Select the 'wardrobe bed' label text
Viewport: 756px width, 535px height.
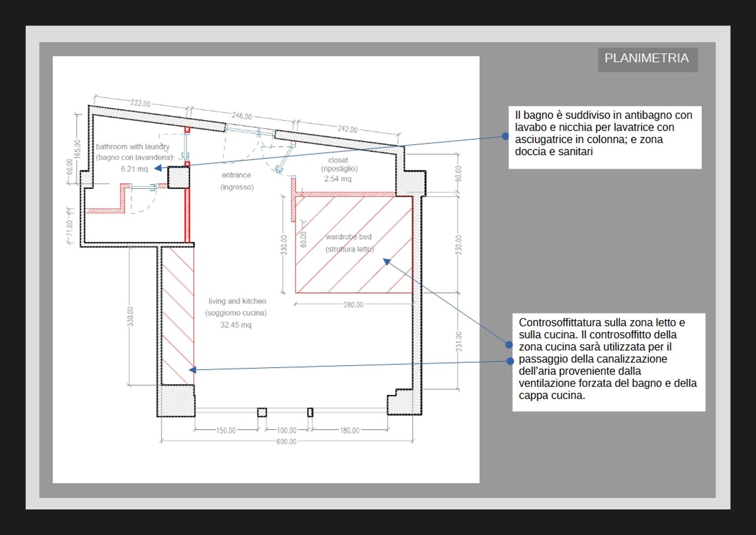pyautogui.click(x=348, y=236)
